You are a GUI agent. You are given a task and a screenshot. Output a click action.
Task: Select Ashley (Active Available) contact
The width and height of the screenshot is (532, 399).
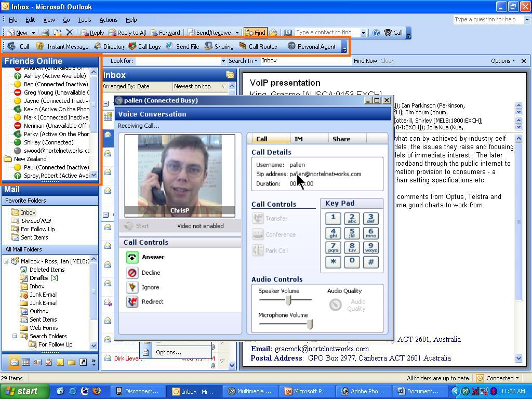point(55,76)
